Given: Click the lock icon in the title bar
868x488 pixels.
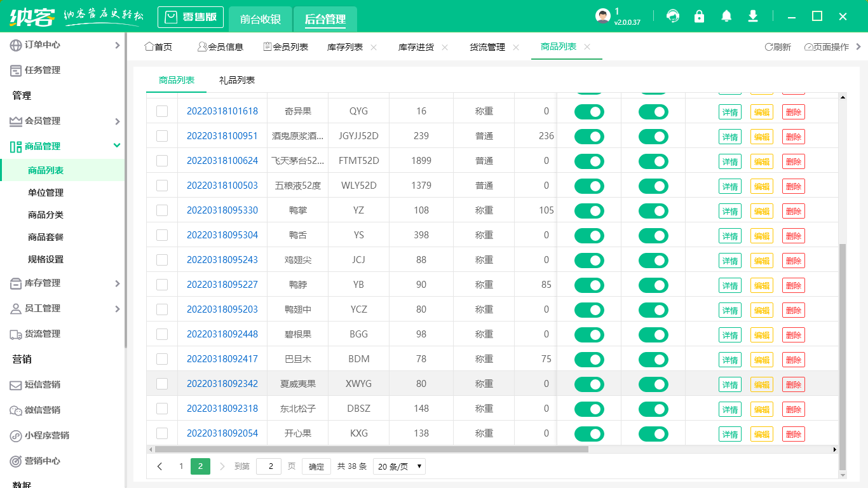Looking at the screenshot, I should tap(699, 16).
